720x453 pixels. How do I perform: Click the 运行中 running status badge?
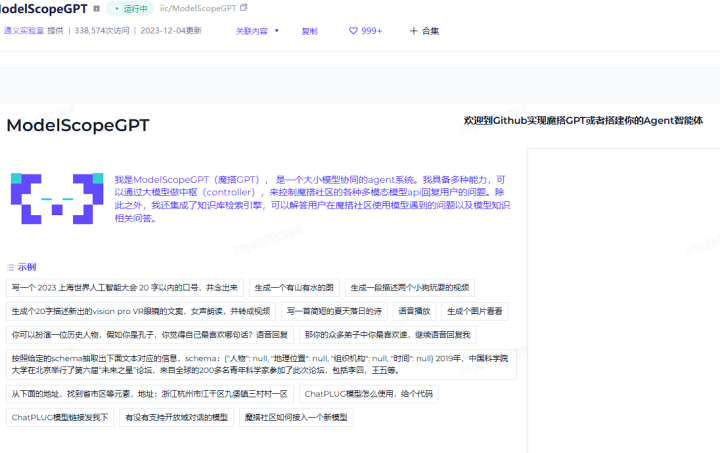pyautogui.click(x=130, y=8)
